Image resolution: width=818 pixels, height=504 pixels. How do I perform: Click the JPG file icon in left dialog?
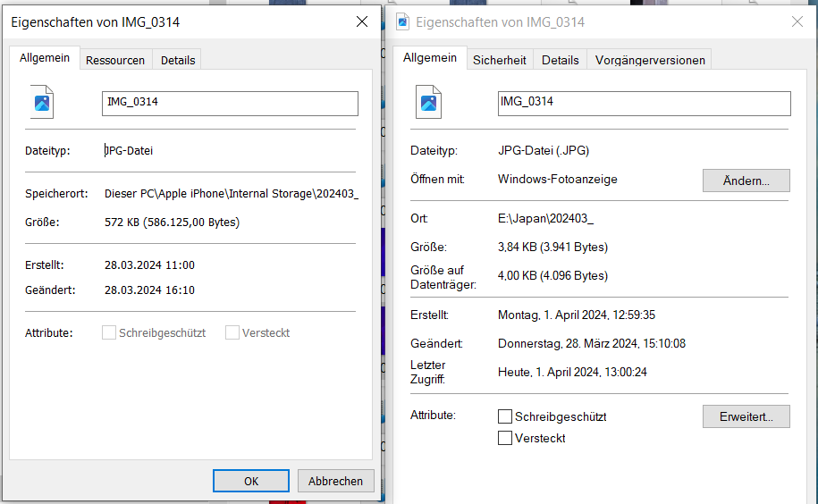tap(42, 102)
